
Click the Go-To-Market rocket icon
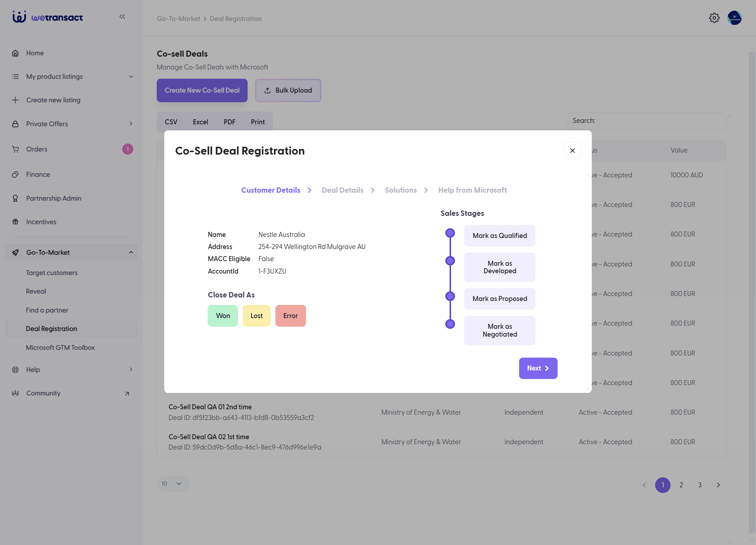15,253
